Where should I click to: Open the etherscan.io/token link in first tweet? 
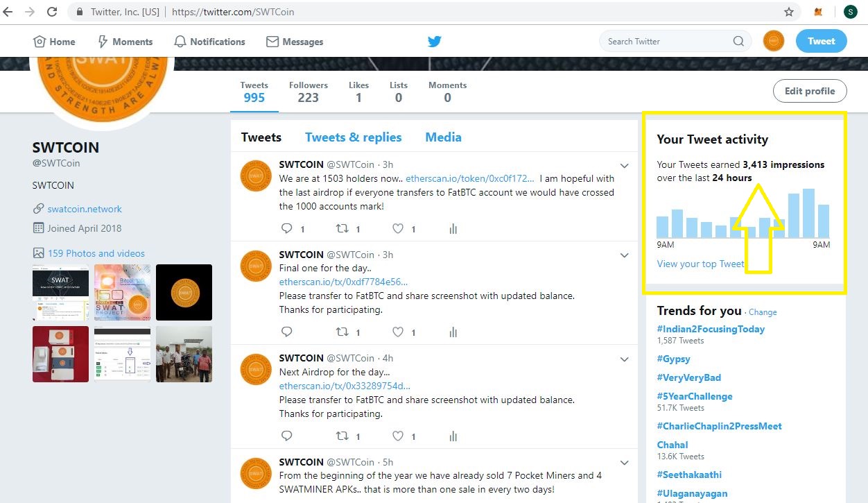click(x=470, y=179)
